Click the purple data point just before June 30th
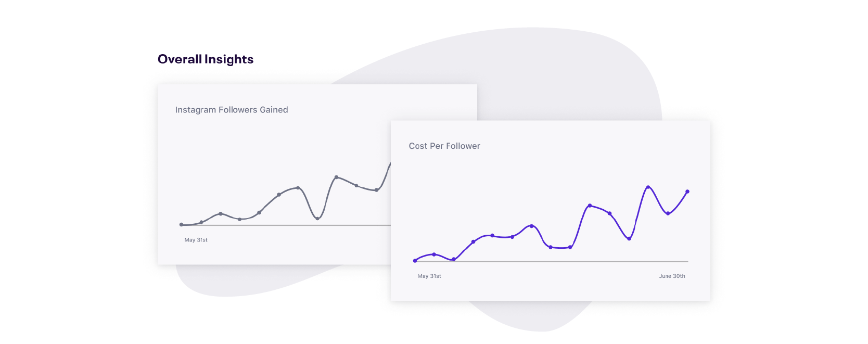 click(x=668, y=213)
